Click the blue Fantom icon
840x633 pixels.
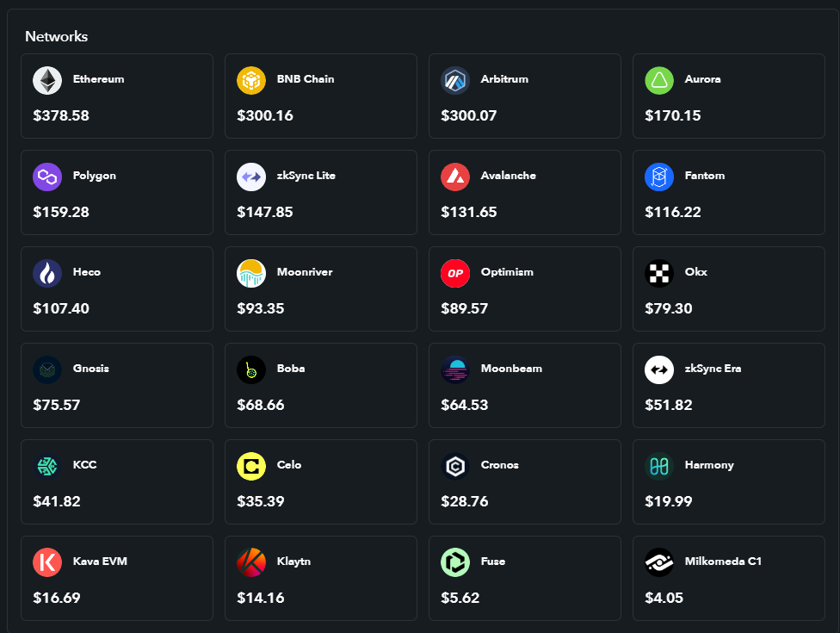pos(659,177)
